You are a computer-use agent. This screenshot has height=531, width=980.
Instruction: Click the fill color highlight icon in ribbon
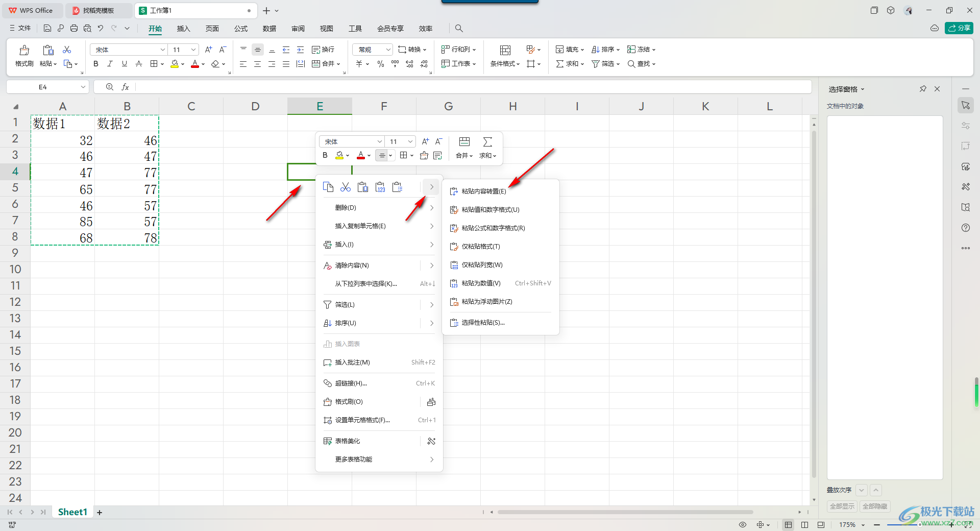click(175, 64)
